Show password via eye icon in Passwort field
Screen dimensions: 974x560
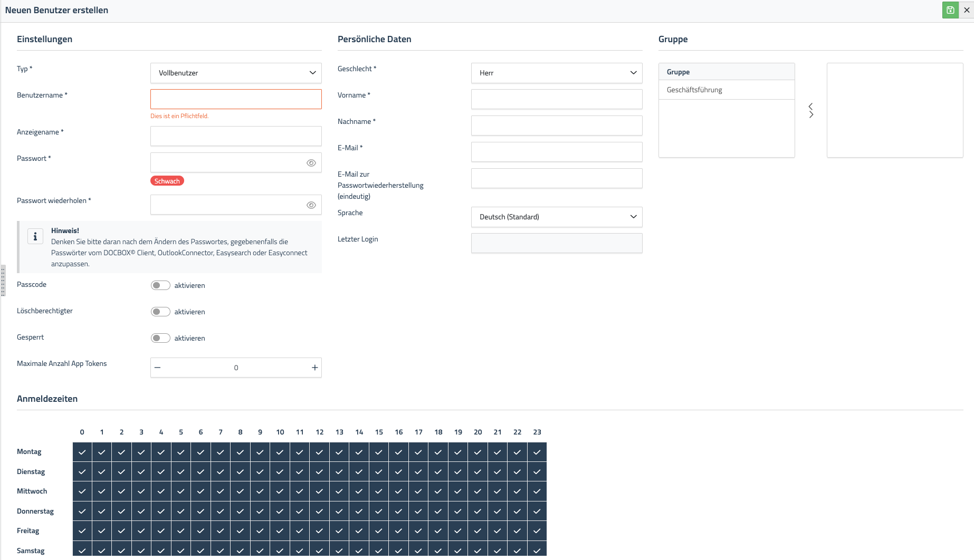coord(311,163)
